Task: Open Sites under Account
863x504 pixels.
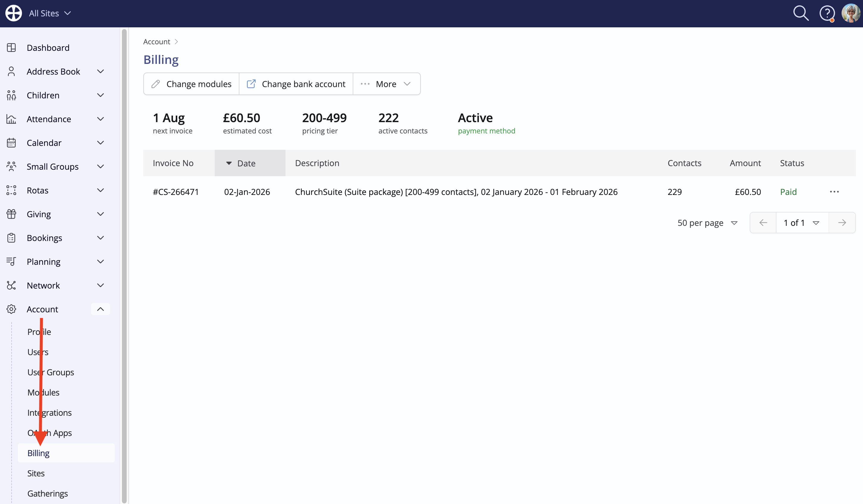Action: (36, 473)
